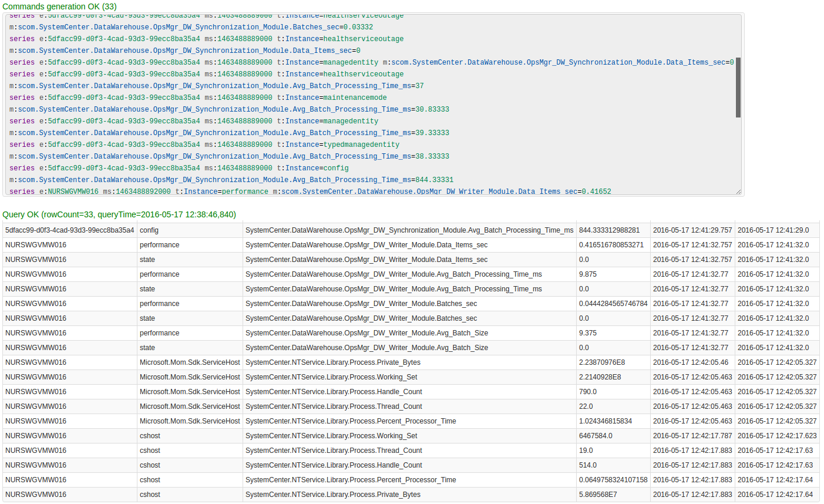824x504 pixels.
Task: Click the line ending in Avg_Batch_Processing_Time_ms=844.33331
Action: click(231, 180)
